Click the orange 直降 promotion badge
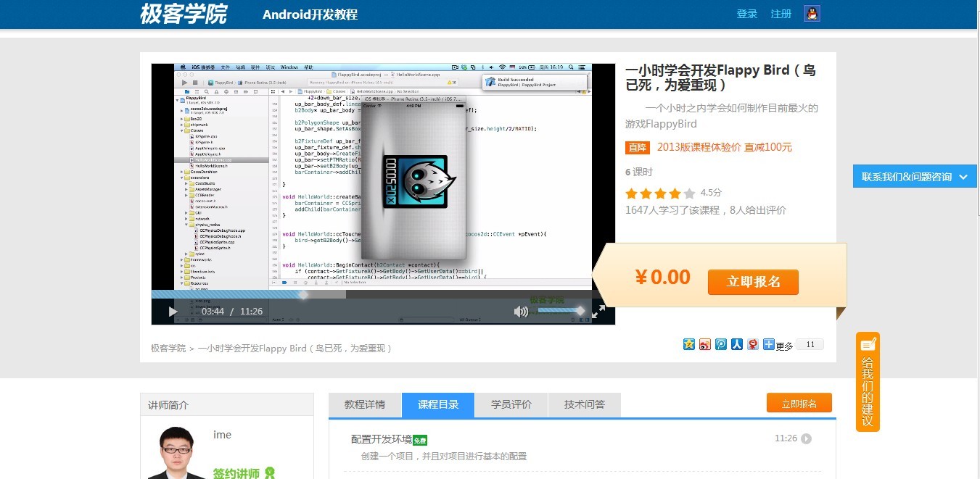 [638, 147]
